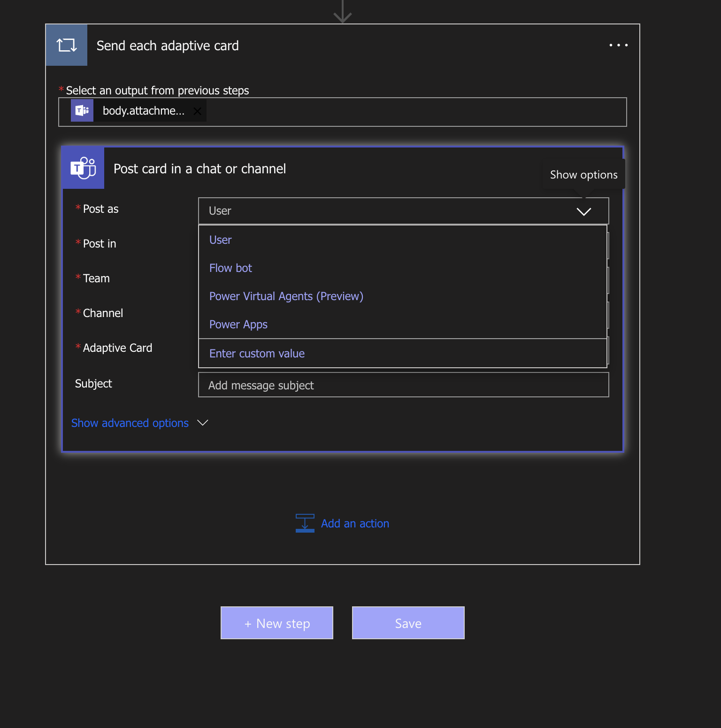Click the Subject message input field
Screen dimensions: 721x728
(x=404, y=385)
